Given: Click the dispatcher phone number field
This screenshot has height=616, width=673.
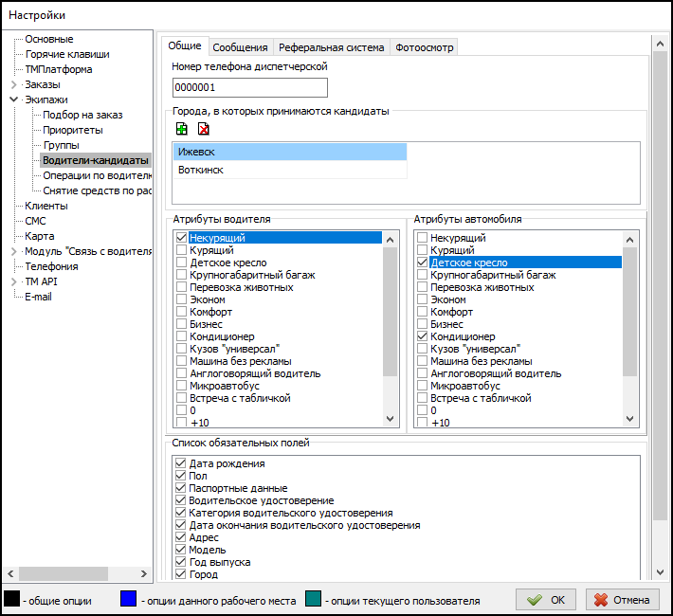Looking at the screenshot, I should point(249,88).
